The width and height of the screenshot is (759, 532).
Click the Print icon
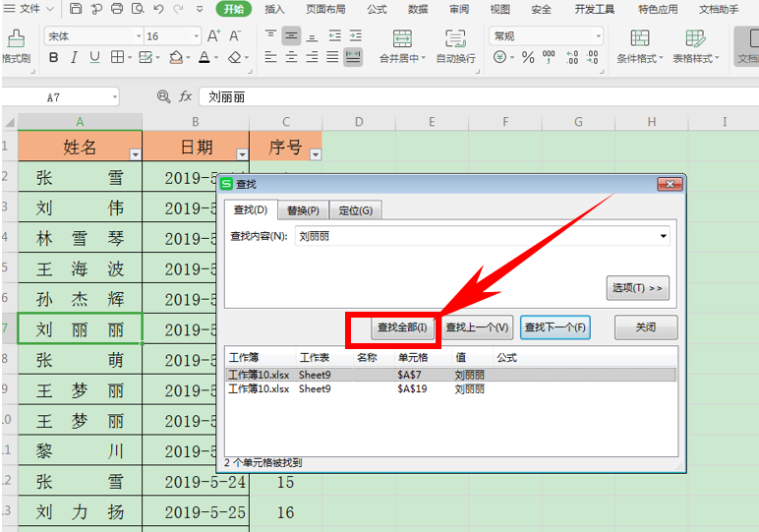pyautogui.click(x=117, y=8)
